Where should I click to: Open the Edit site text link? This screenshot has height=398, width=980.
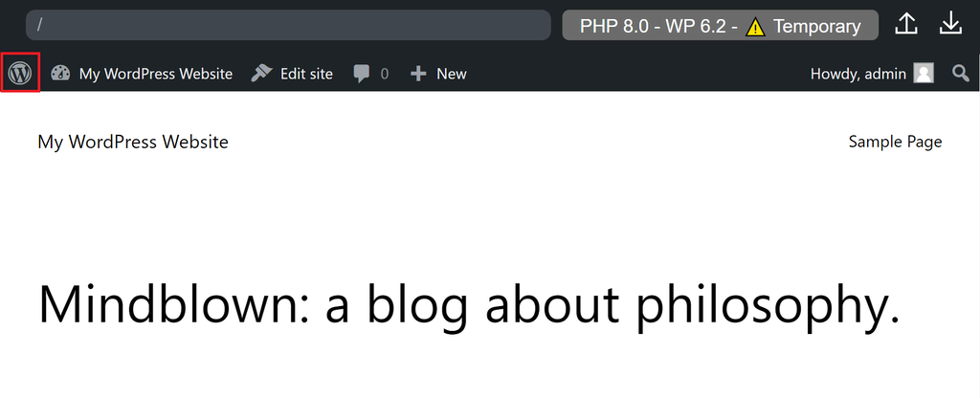click(x=306, y=74)
